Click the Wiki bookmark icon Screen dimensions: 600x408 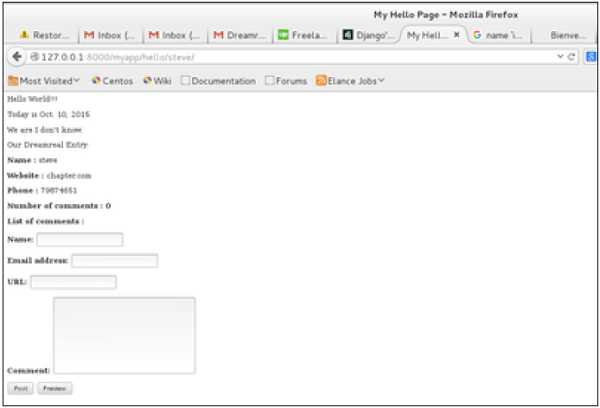pyautogui.click(x=148, y=81)
